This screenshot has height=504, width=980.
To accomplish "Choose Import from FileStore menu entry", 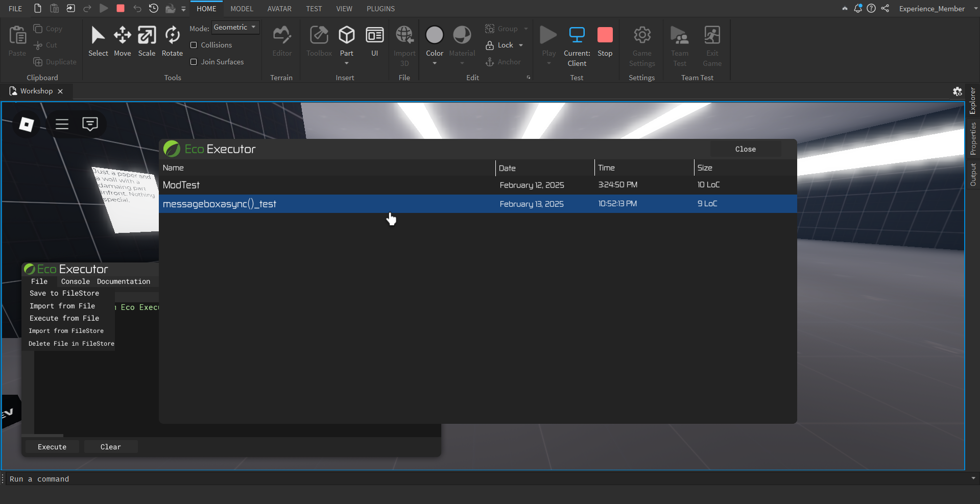I will point(66,331).
